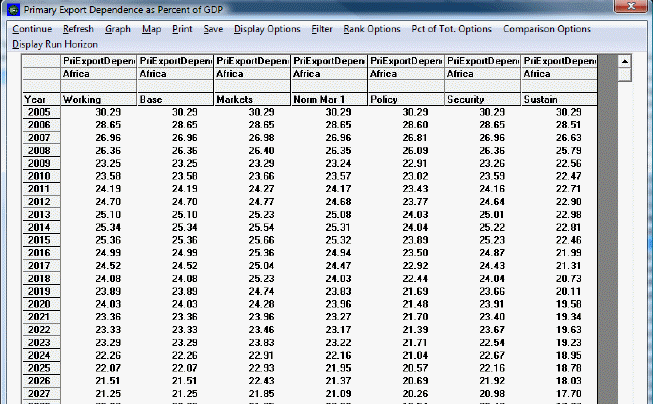
Task: Select the Map menu option
Action: click(151, 29)
